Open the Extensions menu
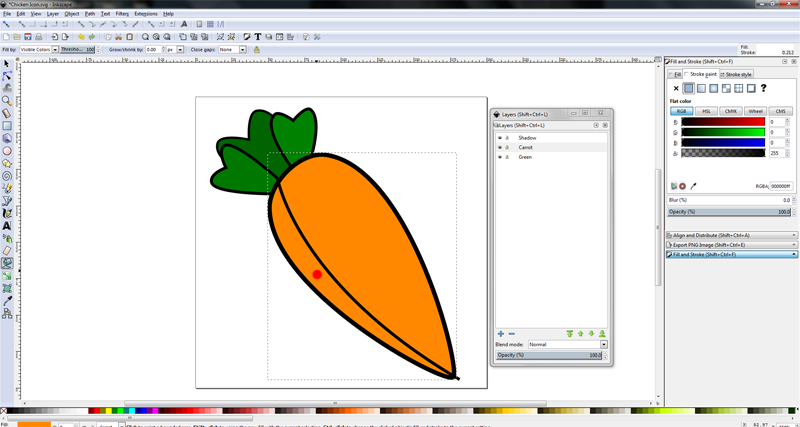Viewport: 800px width, 427px height. [x=146, y=14]
